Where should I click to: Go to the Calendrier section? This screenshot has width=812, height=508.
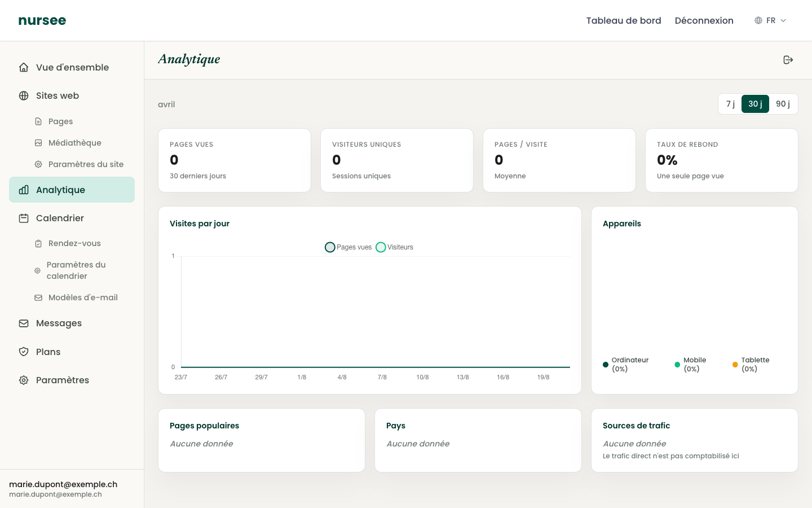[x=72, y=218]
